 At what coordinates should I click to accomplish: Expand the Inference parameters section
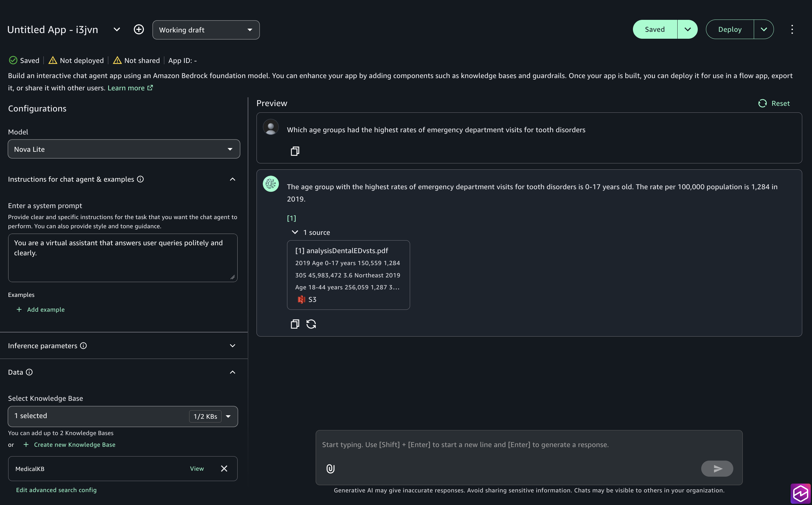[x=232, y=346]
